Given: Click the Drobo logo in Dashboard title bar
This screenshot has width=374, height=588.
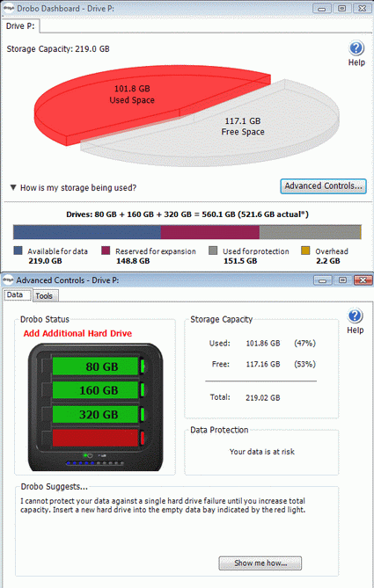Looking at the screenshot, I should click(x=9, y=8).
